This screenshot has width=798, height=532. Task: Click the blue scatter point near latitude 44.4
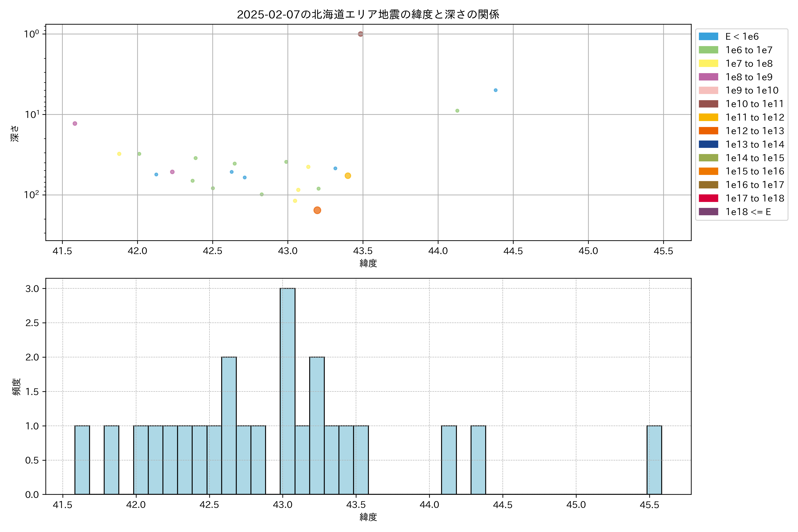pyautogui.click(x=496, y=90)
